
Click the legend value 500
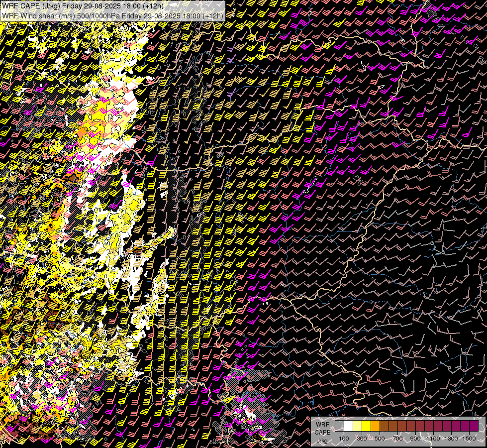(x=380, y=439)
